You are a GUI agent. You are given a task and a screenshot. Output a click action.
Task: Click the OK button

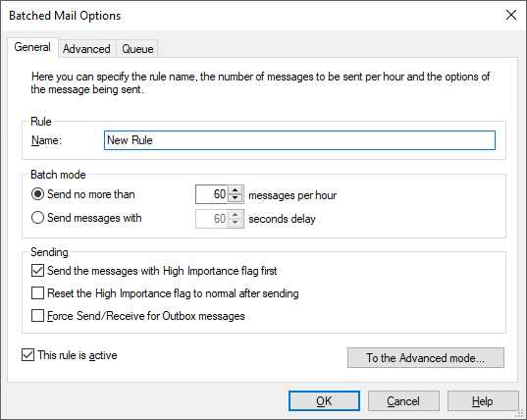tap(324, 400)
